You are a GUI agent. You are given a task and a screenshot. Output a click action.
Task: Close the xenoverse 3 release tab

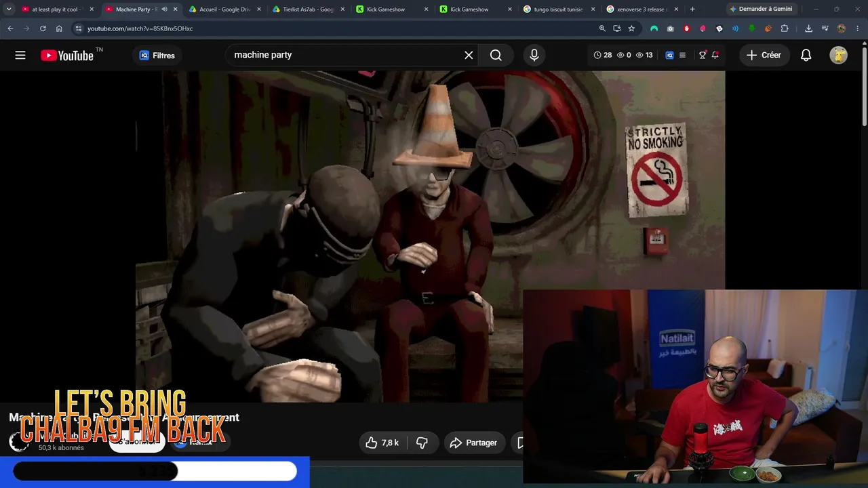676,9
